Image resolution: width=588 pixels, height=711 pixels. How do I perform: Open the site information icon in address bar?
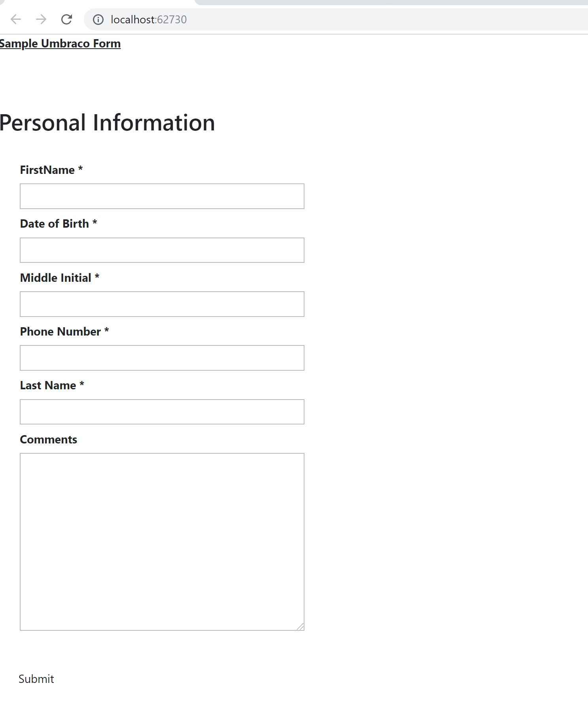click(98, 19)
